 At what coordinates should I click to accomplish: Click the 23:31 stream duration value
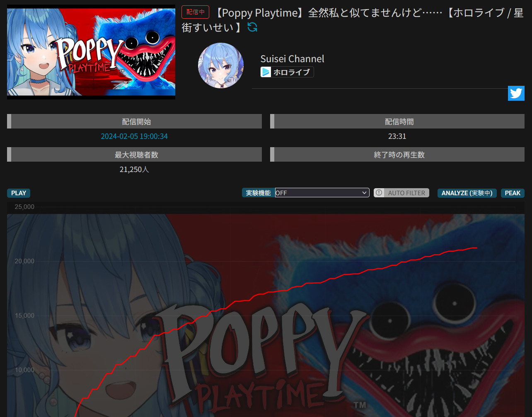397,136
